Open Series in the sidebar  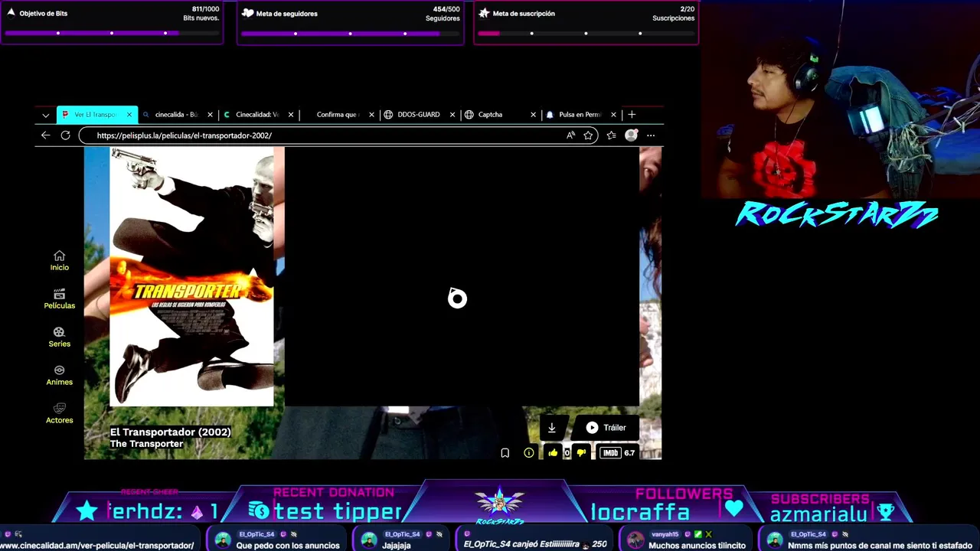click(x=59, y=337)
